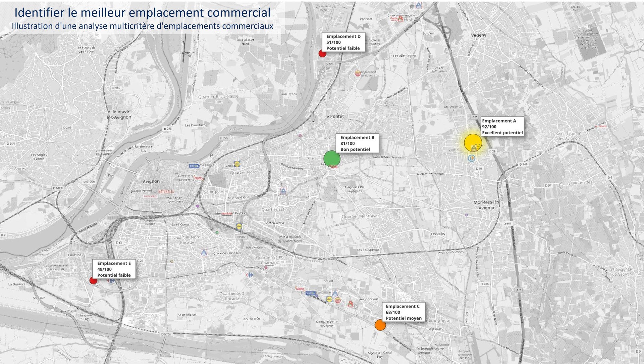This screenshot has width=644, height=364.
Task: Click the Monoprix logo near Joseph Vernet
Action: 150,196
